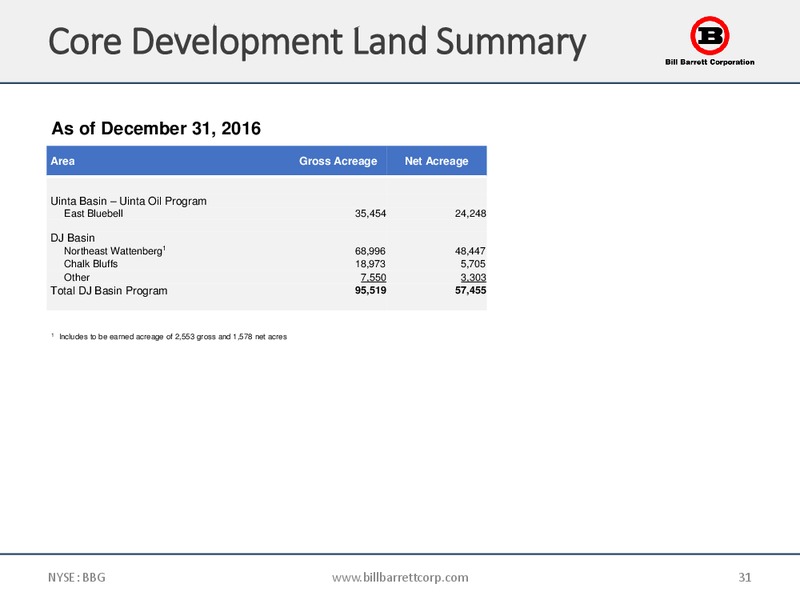Click the 'Northeast Wattenberg' row label
The height and width of the screenshot is (600, 800).
[114, 251]
